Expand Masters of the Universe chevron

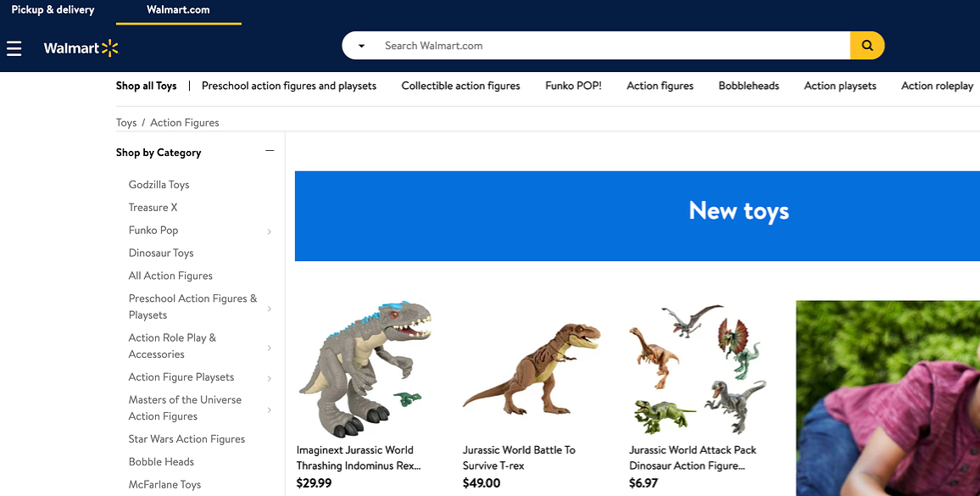point(270,410)
